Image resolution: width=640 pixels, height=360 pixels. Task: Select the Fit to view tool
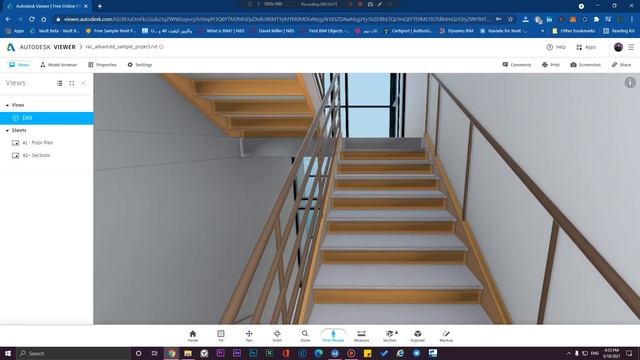coord(221,336)
